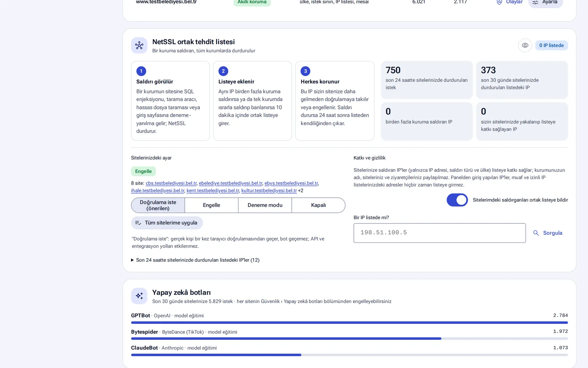Screen dimensions: 588x368
Task: Open ebys.testbelediyesi.bel.tr link
Action: [x=291, y=183]
